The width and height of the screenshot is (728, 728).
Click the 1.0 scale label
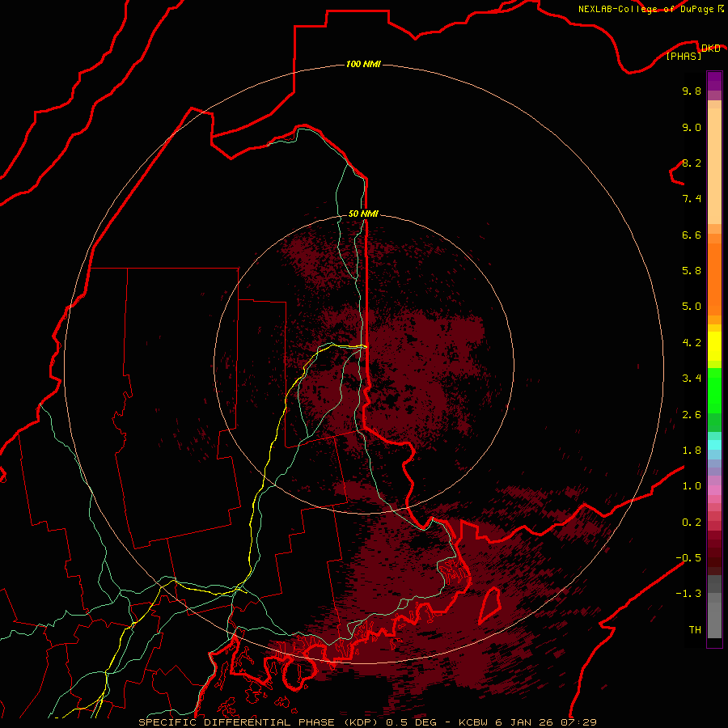pyautogui.click(x=692, y=486)
